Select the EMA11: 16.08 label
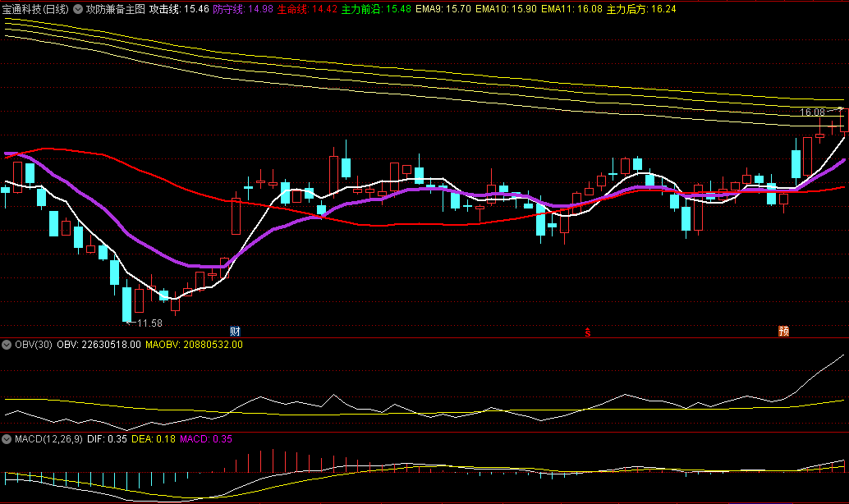Image resolution: width=849 pixels, height=504 pixels. coord(571,9)
